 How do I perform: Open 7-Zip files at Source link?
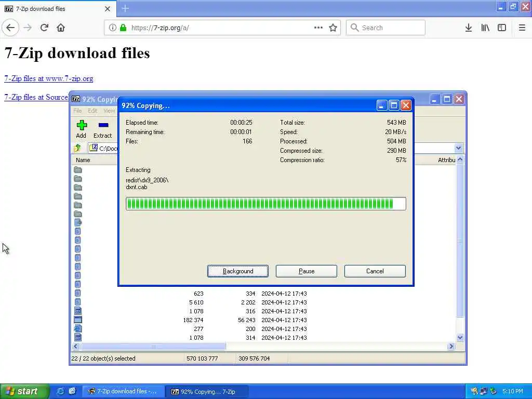coord(36,97)
